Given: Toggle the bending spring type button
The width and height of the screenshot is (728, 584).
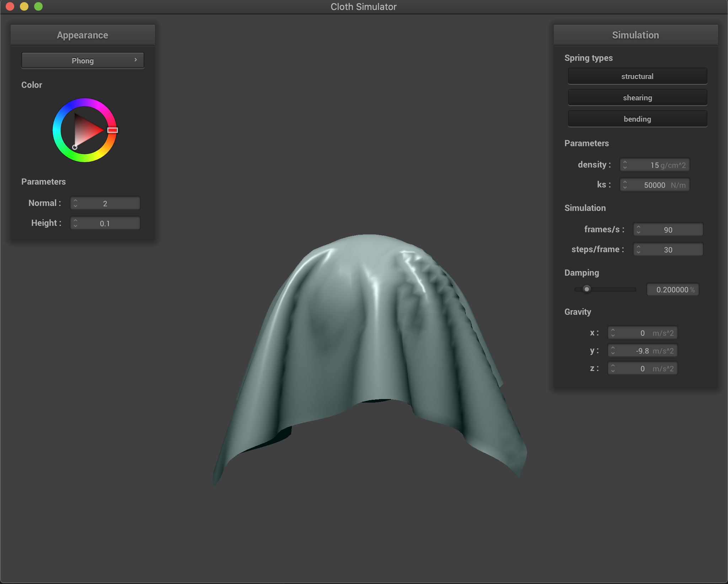Looking at the screenshot, I should pos(637,119).
